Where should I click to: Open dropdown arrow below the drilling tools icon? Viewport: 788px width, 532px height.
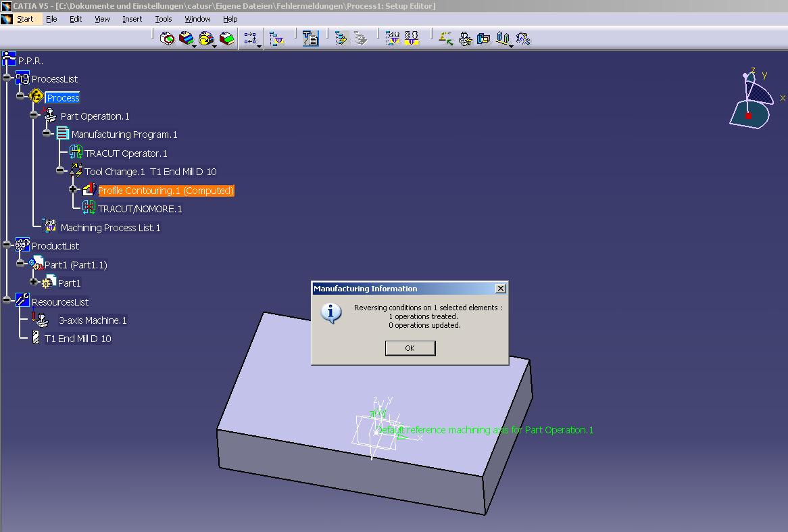click(x=511, y=46)
